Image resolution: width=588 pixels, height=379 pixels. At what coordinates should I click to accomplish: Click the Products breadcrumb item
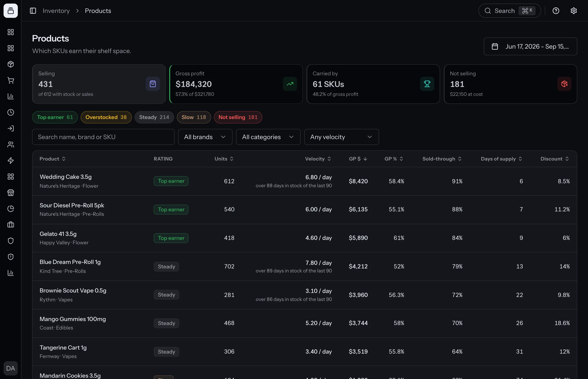click(98, 10)
